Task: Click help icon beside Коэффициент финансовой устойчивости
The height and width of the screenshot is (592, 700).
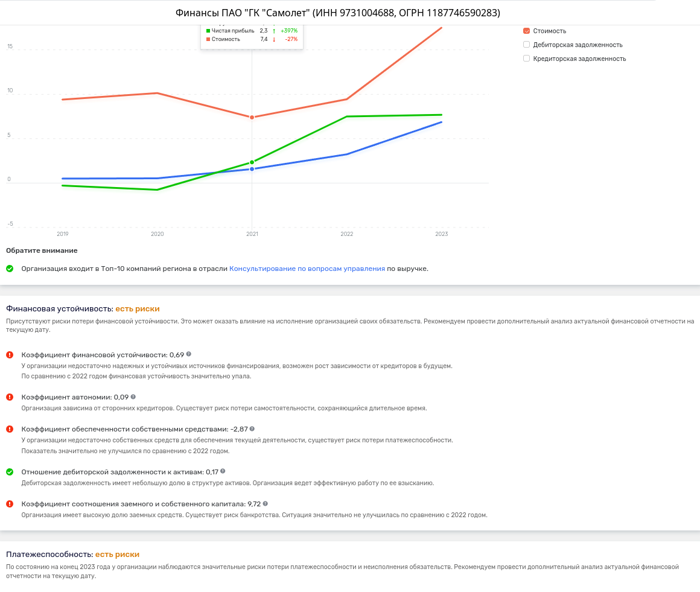Action: point(188,354)
